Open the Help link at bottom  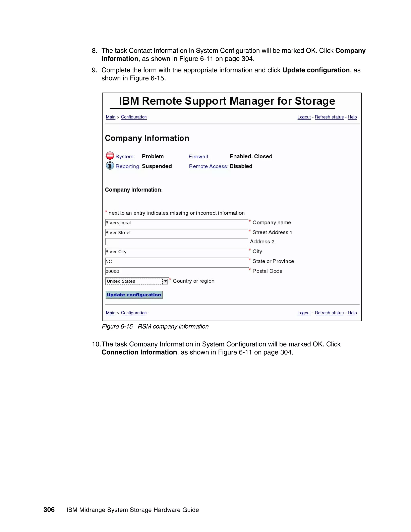[x=352, y=313]
